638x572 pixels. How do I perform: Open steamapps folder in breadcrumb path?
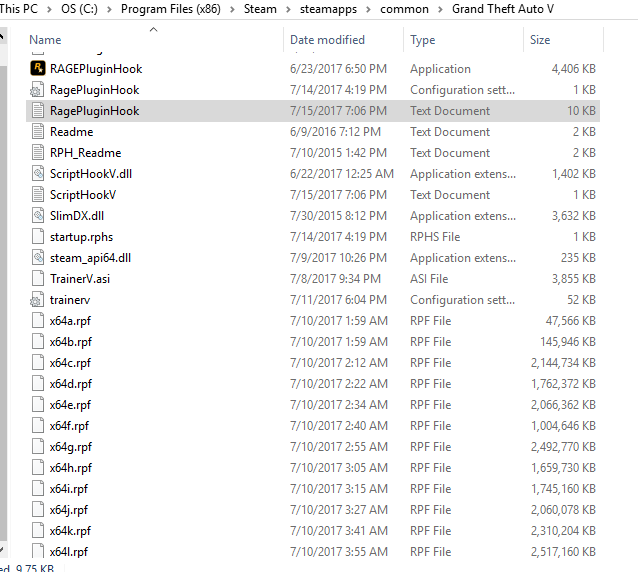pos(328,9)
